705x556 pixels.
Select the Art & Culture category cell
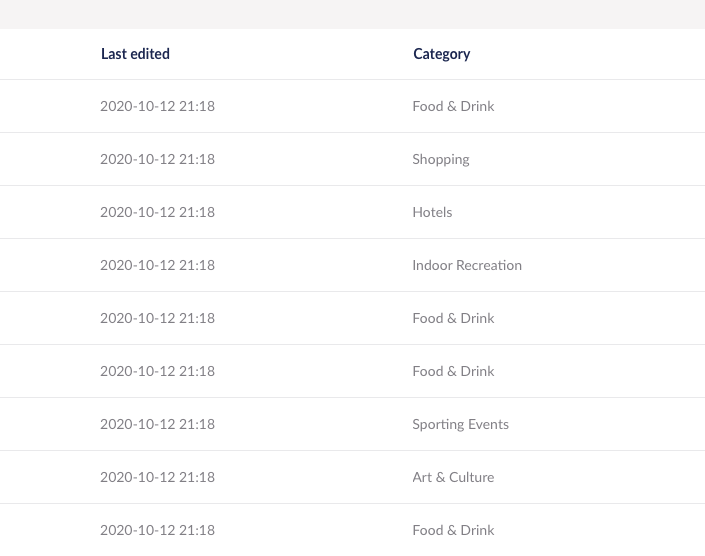coord(453,477)
